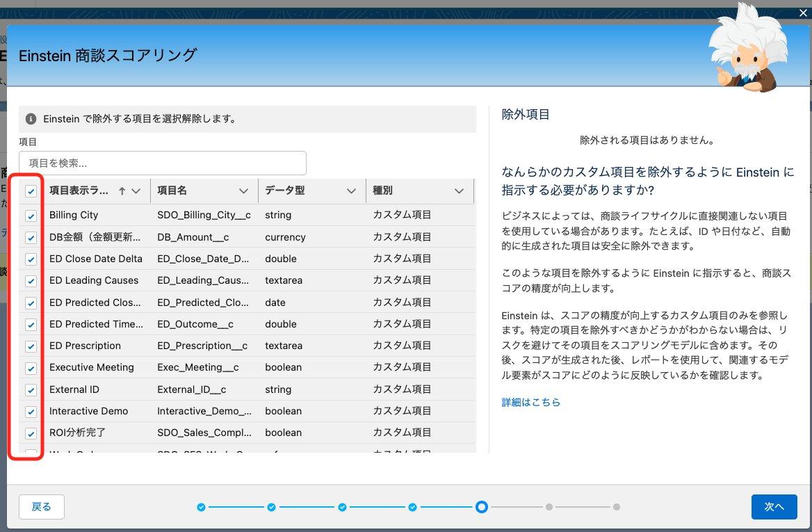The width and height of the screenshot is (812, 532).
Task: Click the Executive Meeting label cell
Action: (x=92, y=367)
